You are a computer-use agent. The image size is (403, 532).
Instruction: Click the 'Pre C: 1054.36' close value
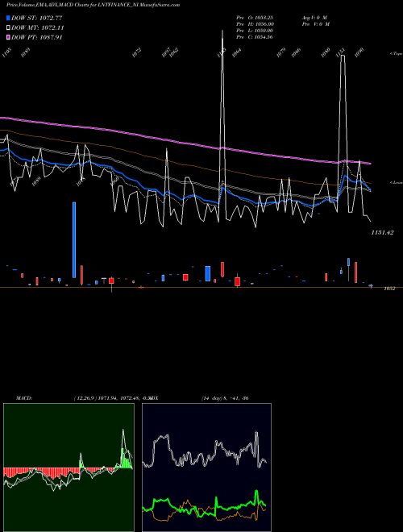pos(255,37)
